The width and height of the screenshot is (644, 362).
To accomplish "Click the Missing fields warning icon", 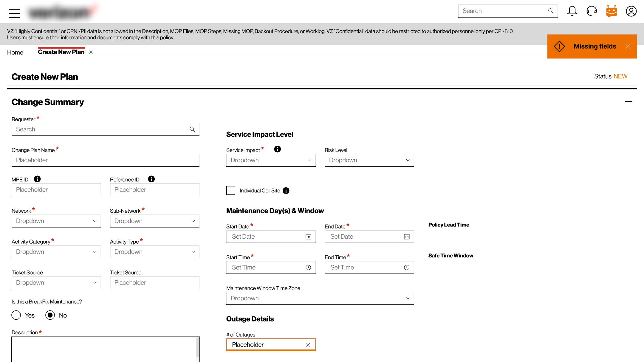I will 559,46.
